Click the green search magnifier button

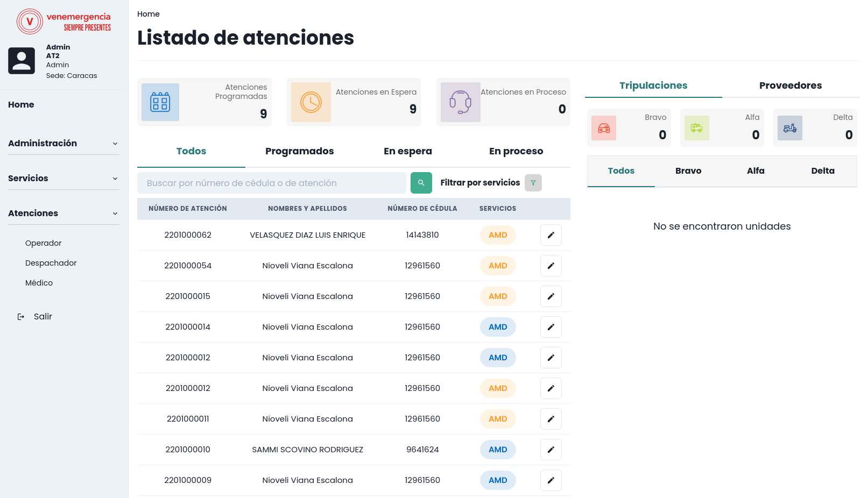421,183
